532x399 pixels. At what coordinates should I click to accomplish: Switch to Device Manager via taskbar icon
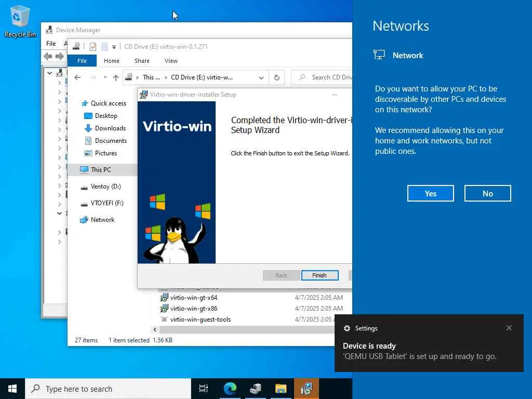pos(256,389)
